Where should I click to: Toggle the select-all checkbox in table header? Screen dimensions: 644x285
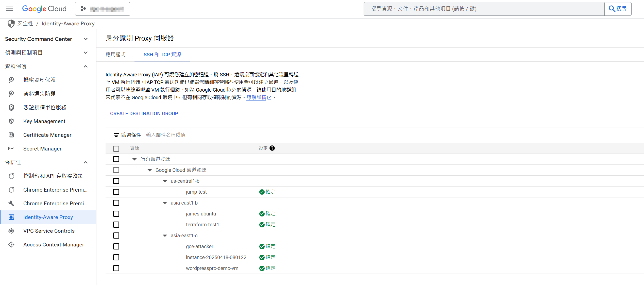(x=116, y=148)
